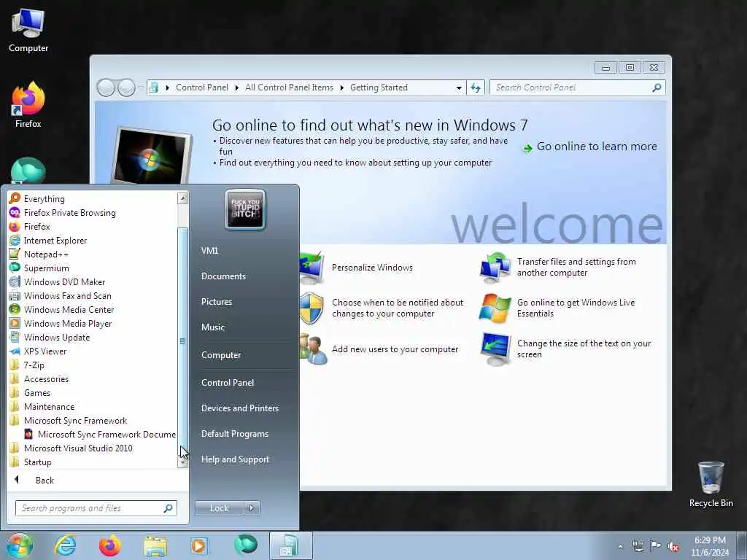Click All Control Panel Items breadcrumb
The width and height of the screenshot is (747, 560).
pos(289,87)
